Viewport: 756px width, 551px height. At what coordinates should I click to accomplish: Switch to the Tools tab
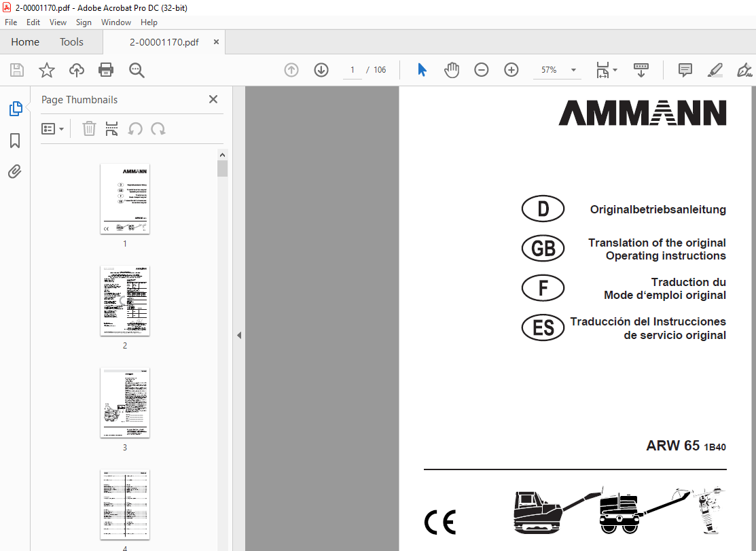pos(71,42)
